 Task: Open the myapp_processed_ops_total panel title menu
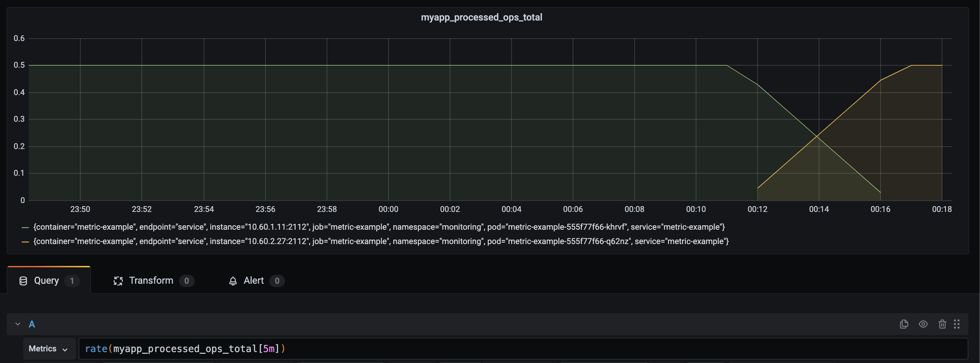[481, 17]
